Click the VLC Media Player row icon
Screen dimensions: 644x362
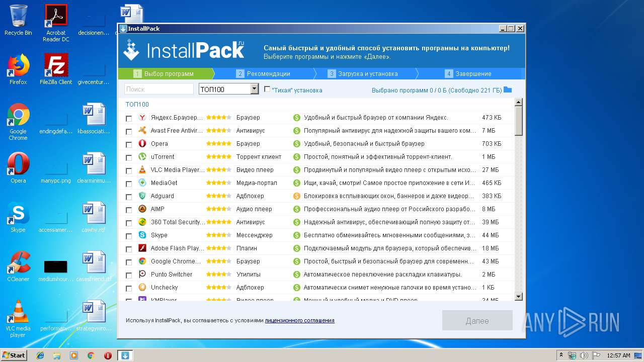point(142,169)
